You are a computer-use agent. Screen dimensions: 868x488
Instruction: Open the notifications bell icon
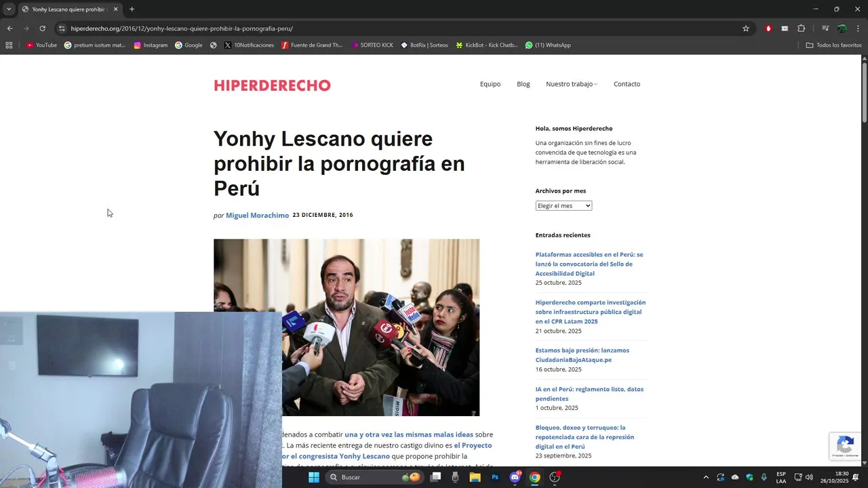point(856,477)
